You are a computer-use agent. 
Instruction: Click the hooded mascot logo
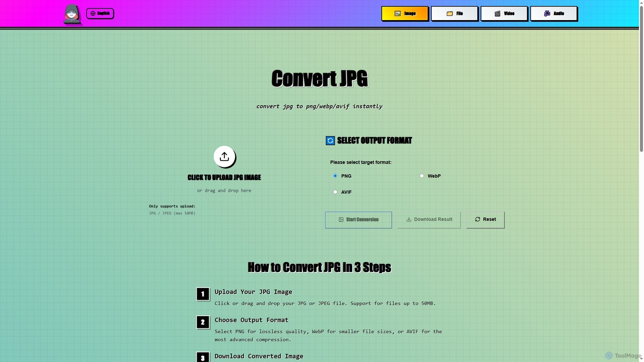[x=72, y=14]
